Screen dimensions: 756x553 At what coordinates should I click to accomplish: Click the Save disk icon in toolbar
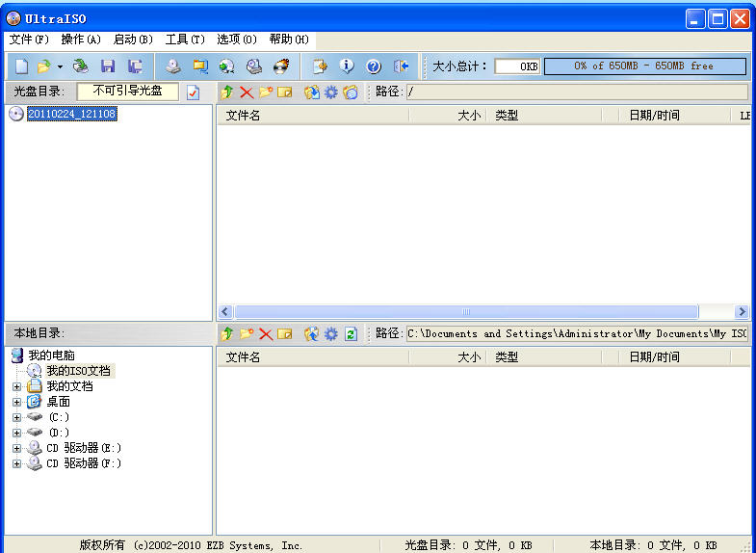[108, 66]
